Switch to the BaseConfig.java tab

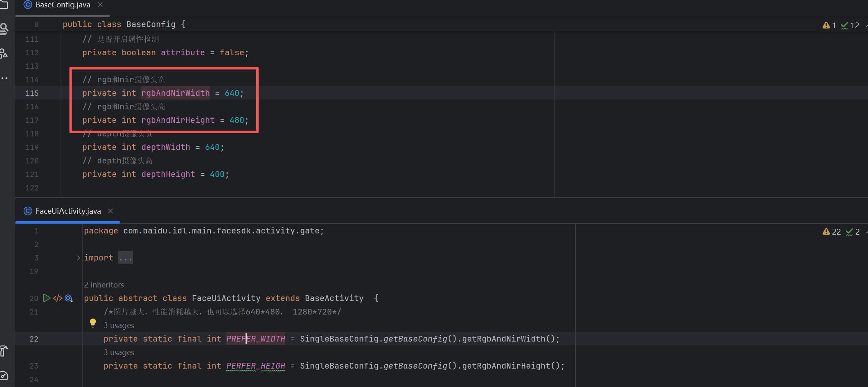pos(63,5)
